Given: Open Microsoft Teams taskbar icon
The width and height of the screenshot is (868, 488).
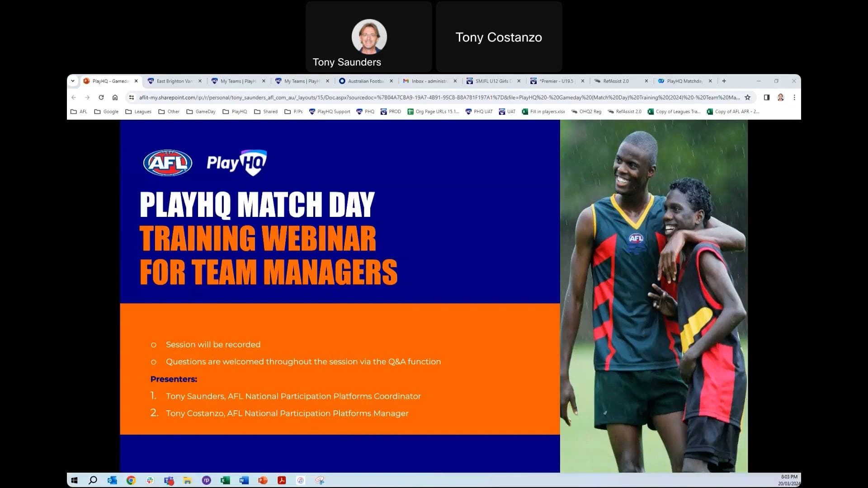Looking at the screenshot, I should pos(169,480).
